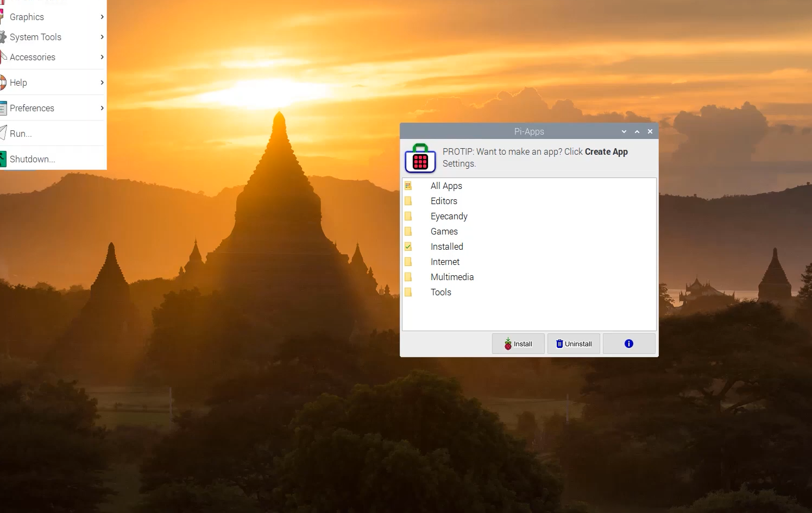
Task: Open the Editors category folder icon
Action: [408, 200]
